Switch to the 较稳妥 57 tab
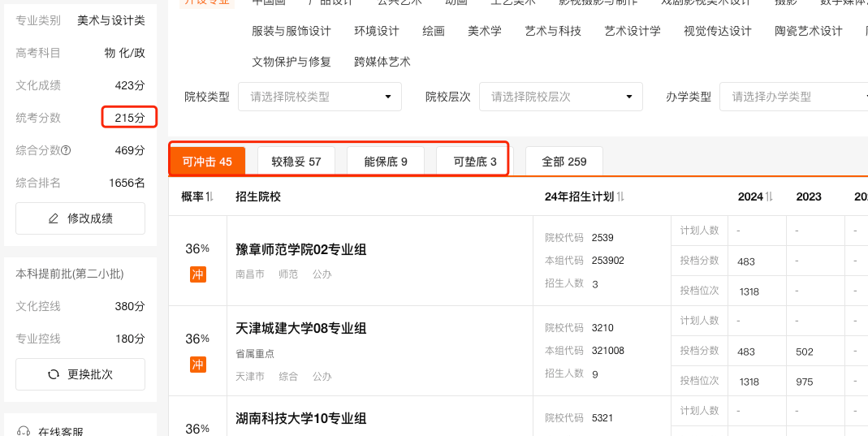Viewport: 868px width, 436px height. [296, 162]
